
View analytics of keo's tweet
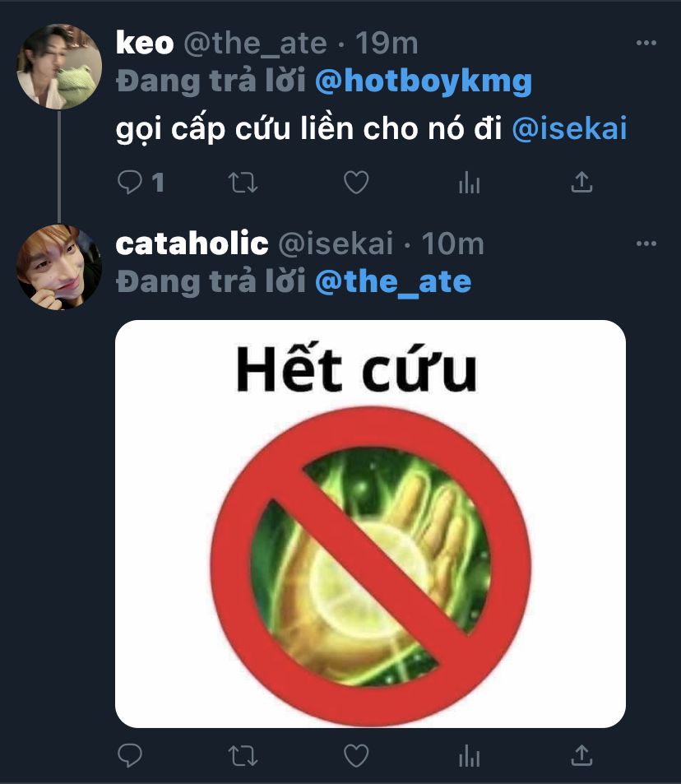[x=469, y=183]
